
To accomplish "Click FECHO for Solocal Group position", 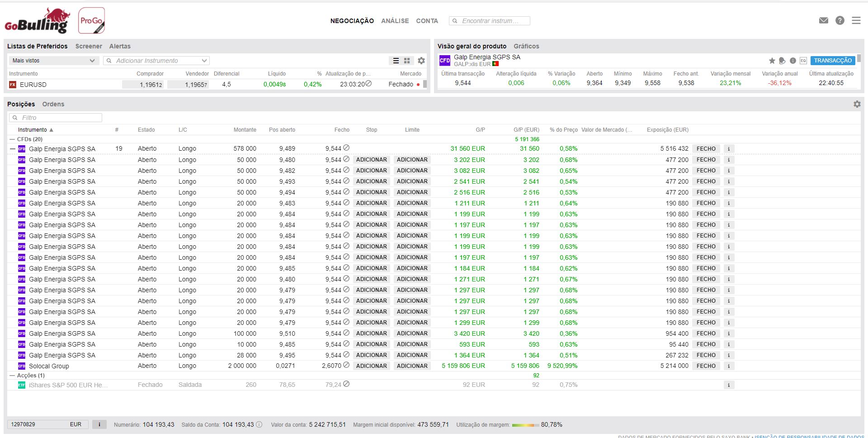I will (x=706, y=366).
